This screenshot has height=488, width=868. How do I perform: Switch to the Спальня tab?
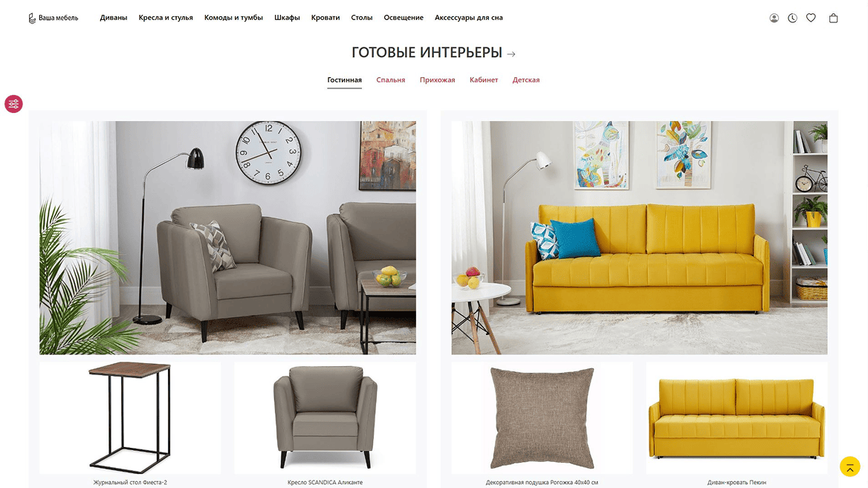391,79
